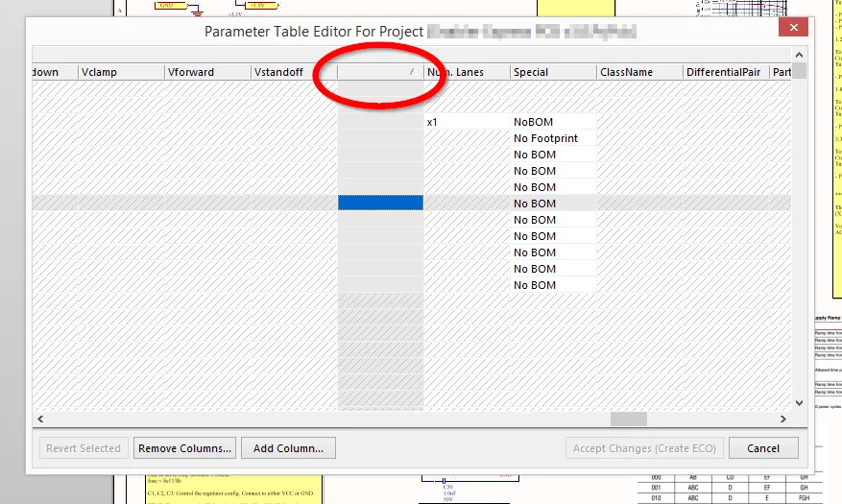Click the sort arrow in the blank column header
This screenshot has height=504, width=842.
[412, 72]
